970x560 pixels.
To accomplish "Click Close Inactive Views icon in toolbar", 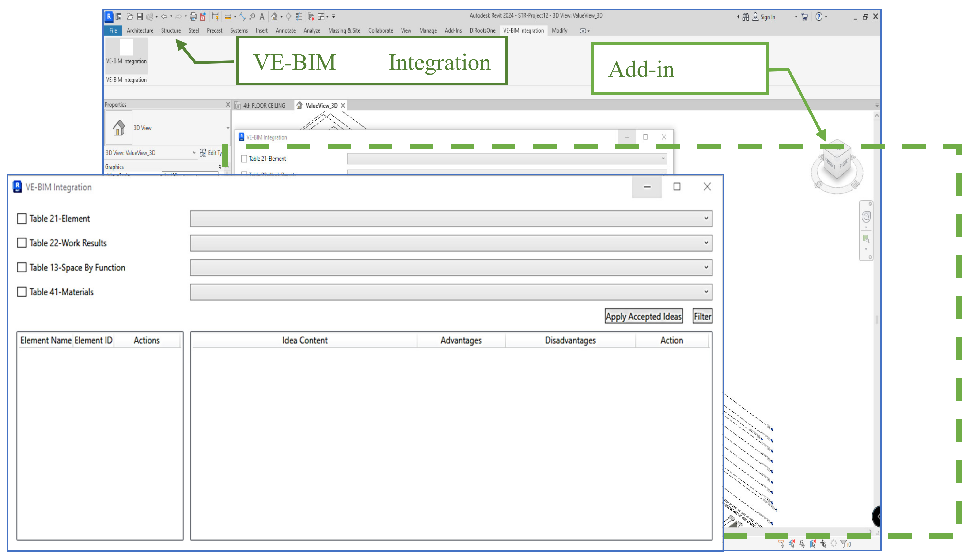I will [311, 17].
